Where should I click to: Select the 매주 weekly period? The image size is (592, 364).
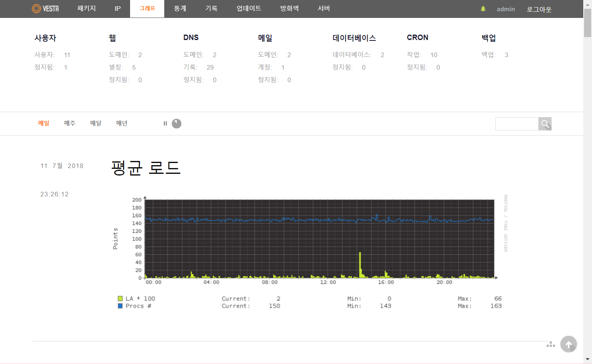point(70,123)
